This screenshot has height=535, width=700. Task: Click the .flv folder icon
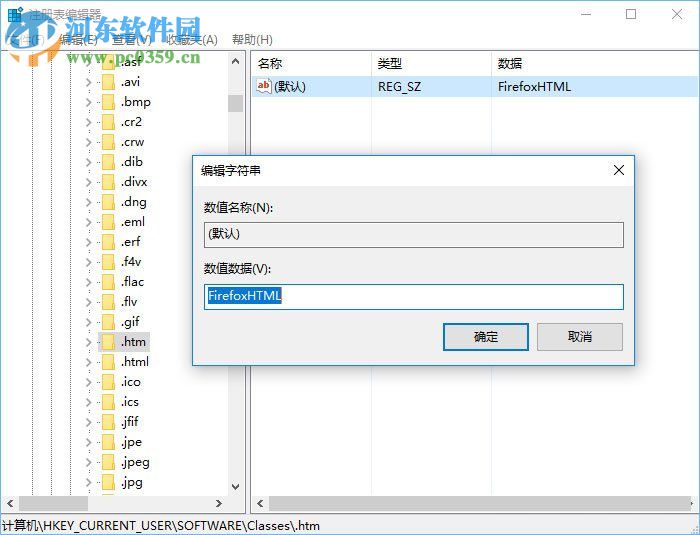click(x=108, y=302)
